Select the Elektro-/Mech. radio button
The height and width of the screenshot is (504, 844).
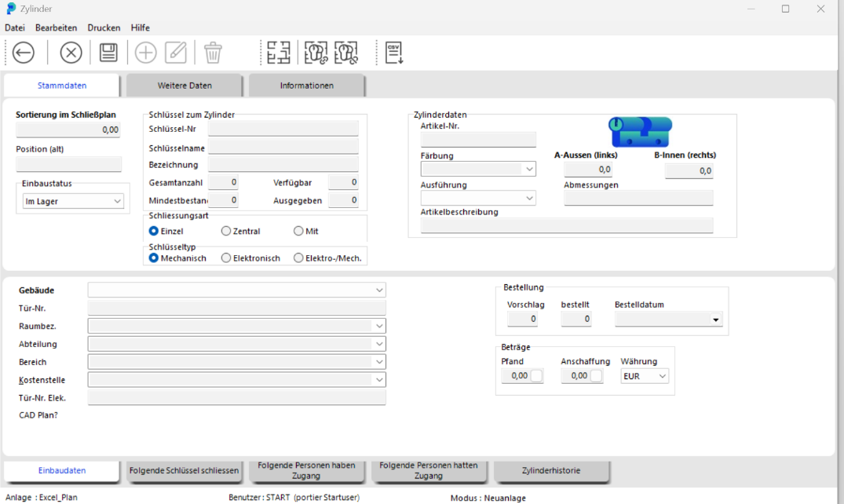tap(298, 258)
